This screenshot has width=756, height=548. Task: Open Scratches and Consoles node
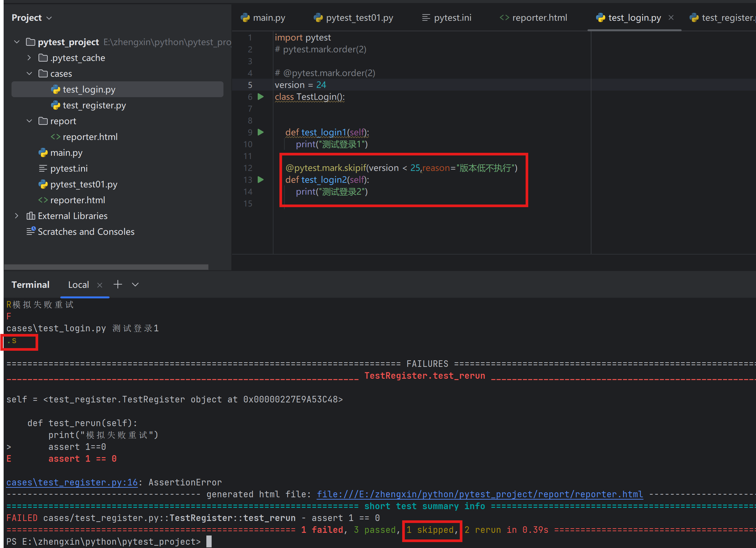tap(86, 232)
